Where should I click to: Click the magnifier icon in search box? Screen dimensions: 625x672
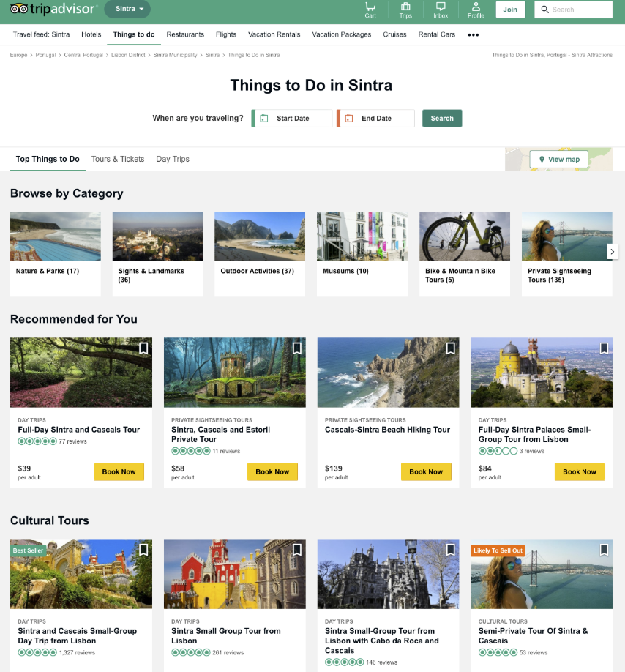544,10
